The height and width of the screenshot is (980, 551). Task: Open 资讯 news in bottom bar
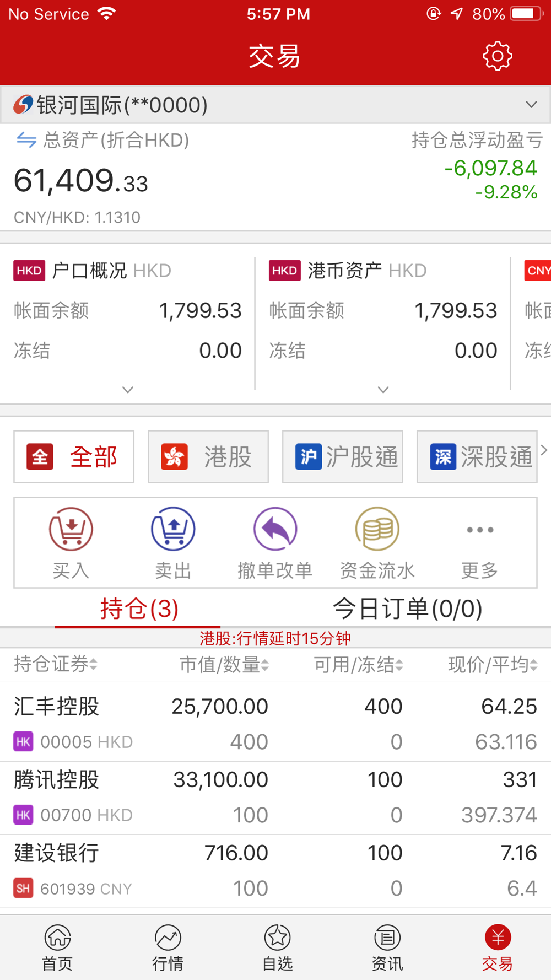click(x=387, y=947)
